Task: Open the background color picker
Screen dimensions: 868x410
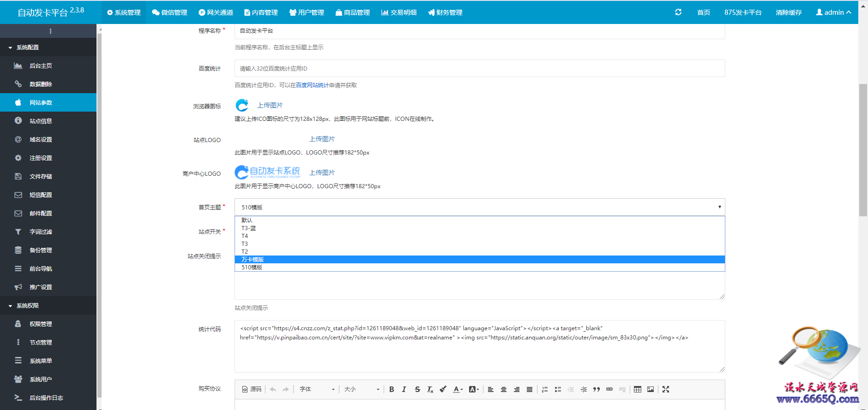Action: pos(474,389)
